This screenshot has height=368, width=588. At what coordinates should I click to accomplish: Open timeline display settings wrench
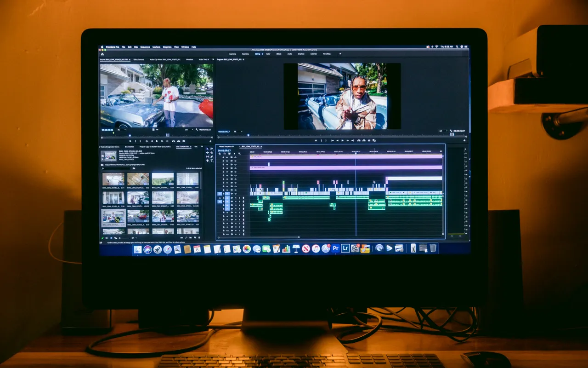(x=239, y=154)
